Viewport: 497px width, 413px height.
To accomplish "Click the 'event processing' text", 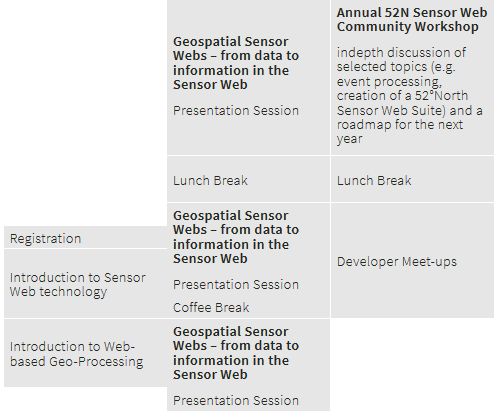I will click(389, 82).
